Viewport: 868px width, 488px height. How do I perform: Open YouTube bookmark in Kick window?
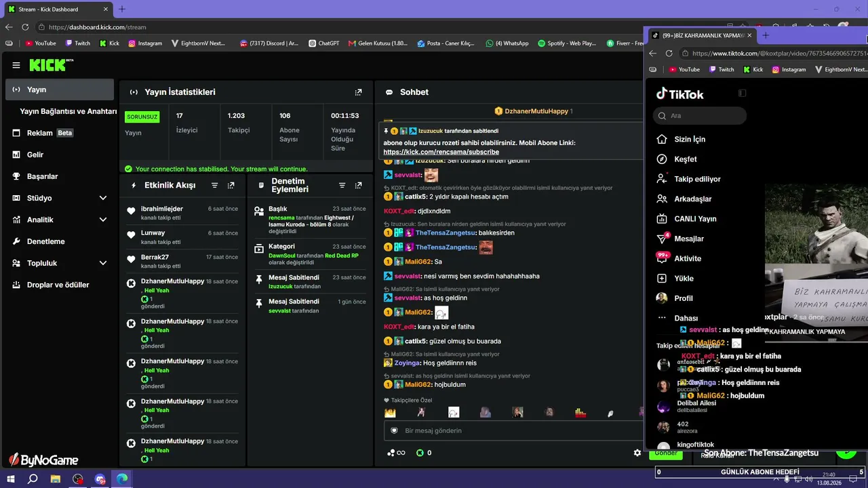[x=40, y=43]
